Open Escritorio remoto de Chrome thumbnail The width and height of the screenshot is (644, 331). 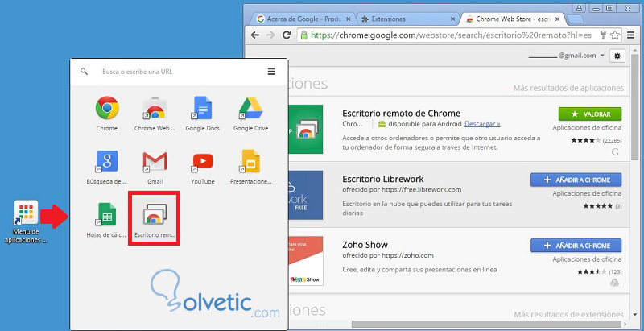[x=305, y=129]
